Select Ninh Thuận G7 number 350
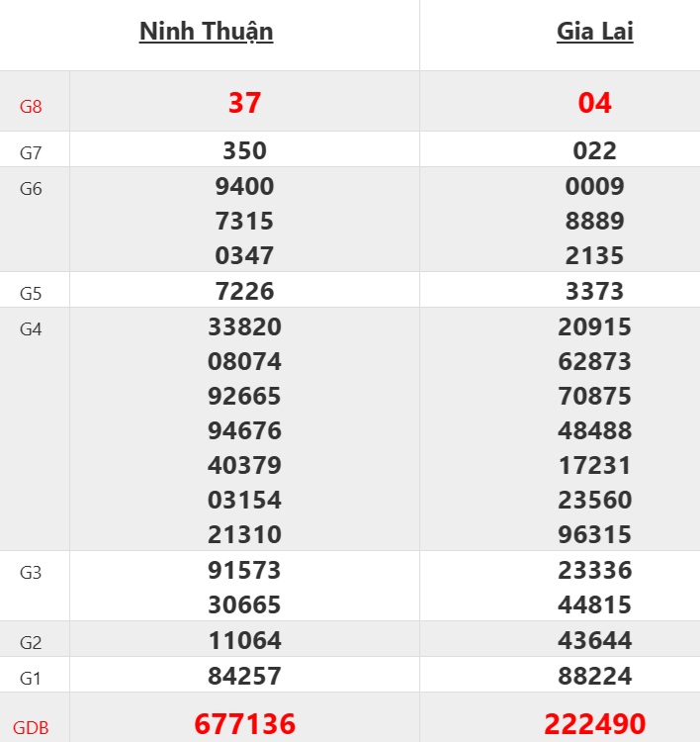Screen dimensions: 700x742 click(x=244, y=150)
